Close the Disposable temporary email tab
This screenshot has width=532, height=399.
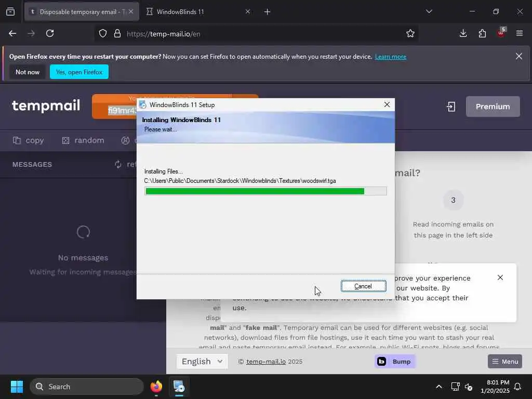click(131, 11)
